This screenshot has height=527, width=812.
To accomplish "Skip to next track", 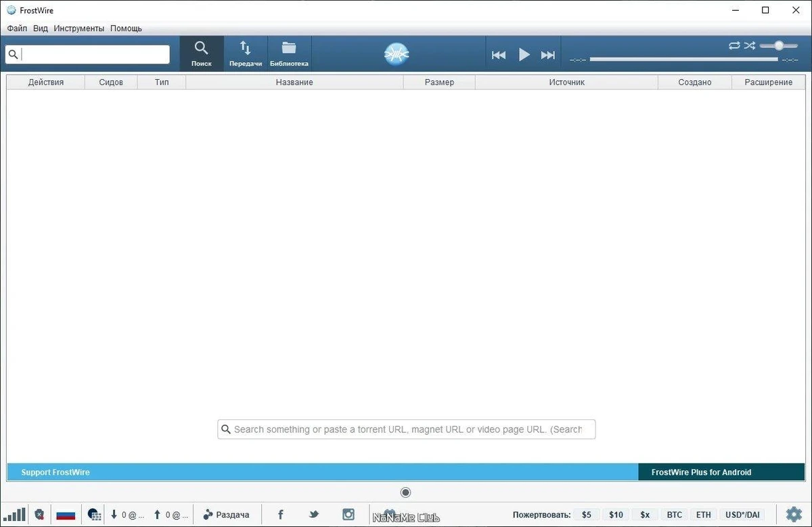I will tap(548, 55).
